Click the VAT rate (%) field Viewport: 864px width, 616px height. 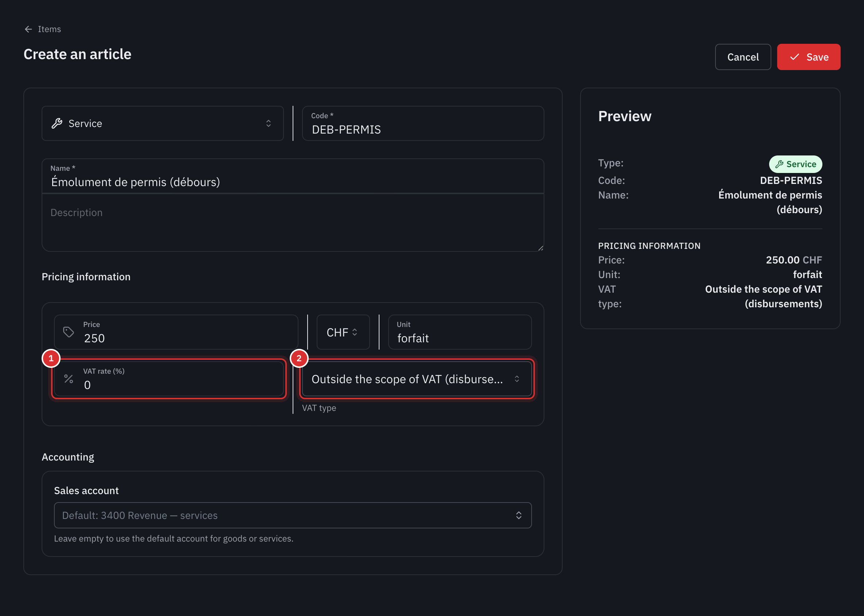click(x=169, y=379)
